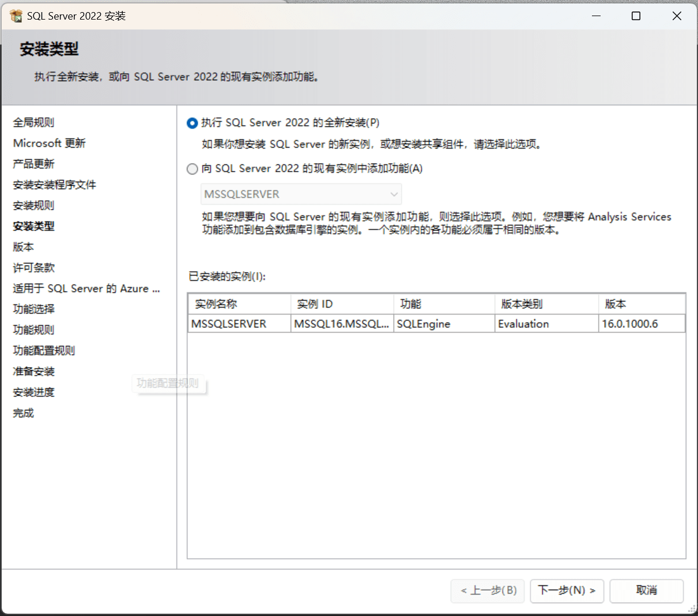Sort by 版本 column header

coord(642,304)
